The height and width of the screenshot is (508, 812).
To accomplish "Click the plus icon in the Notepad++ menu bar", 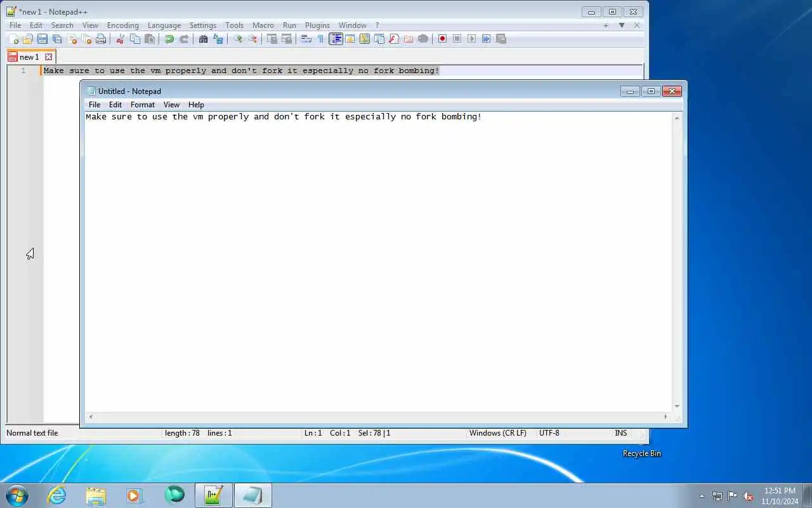I will [x=606, y=25].
